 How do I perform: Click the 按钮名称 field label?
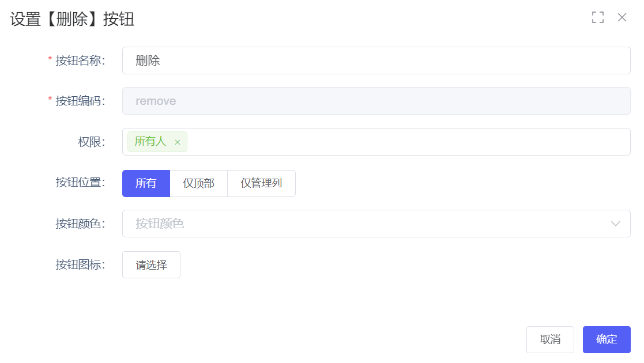coord(80,60)
